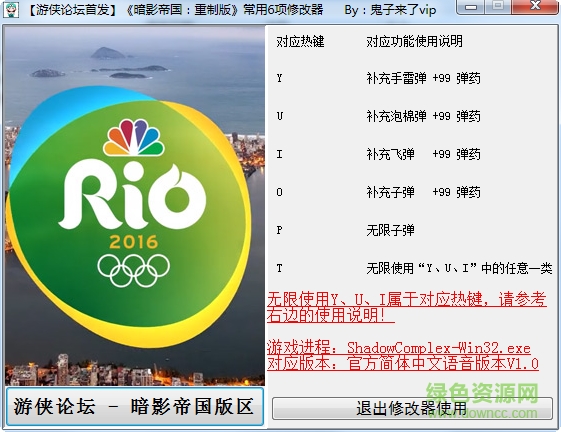This screenshot has width=561, height=432.
Task: Click the 对应热键 column header
Action: [300, 42]
